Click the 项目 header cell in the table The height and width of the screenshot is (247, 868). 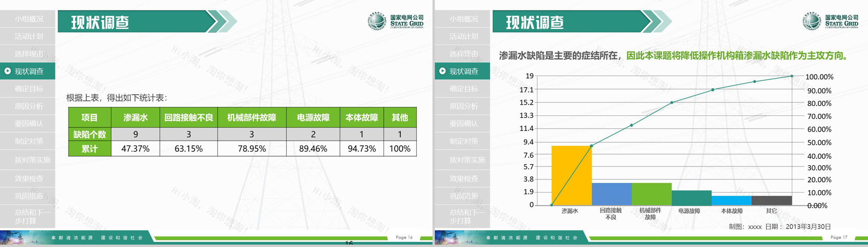coord(90,117)
